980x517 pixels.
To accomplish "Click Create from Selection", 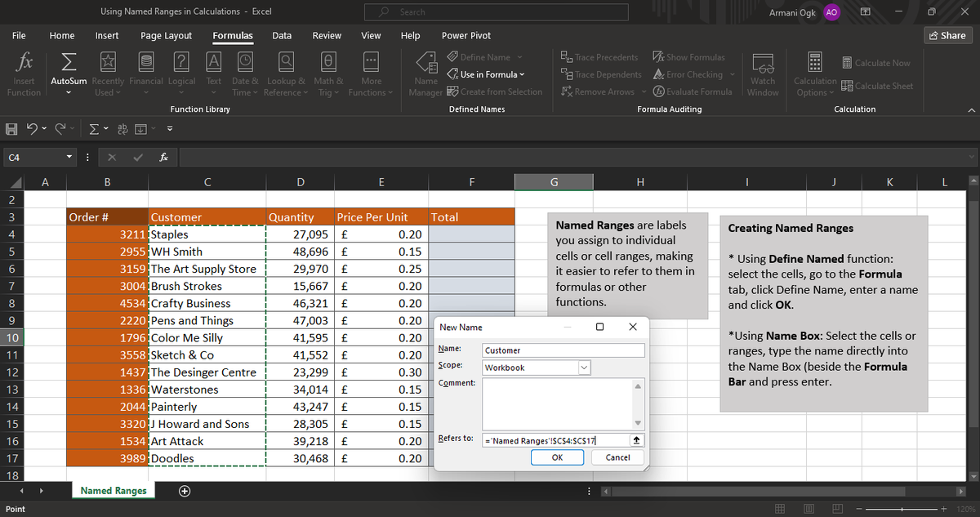I will (495, 91).
